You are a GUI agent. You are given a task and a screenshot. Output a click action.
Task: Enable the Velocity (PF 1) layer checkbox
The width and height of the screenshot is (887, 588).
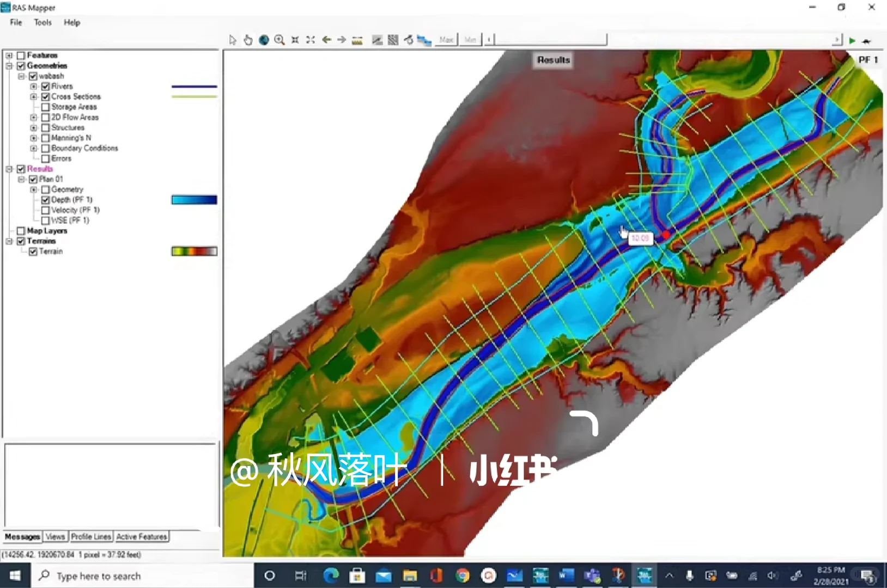[x=45, y=210]
